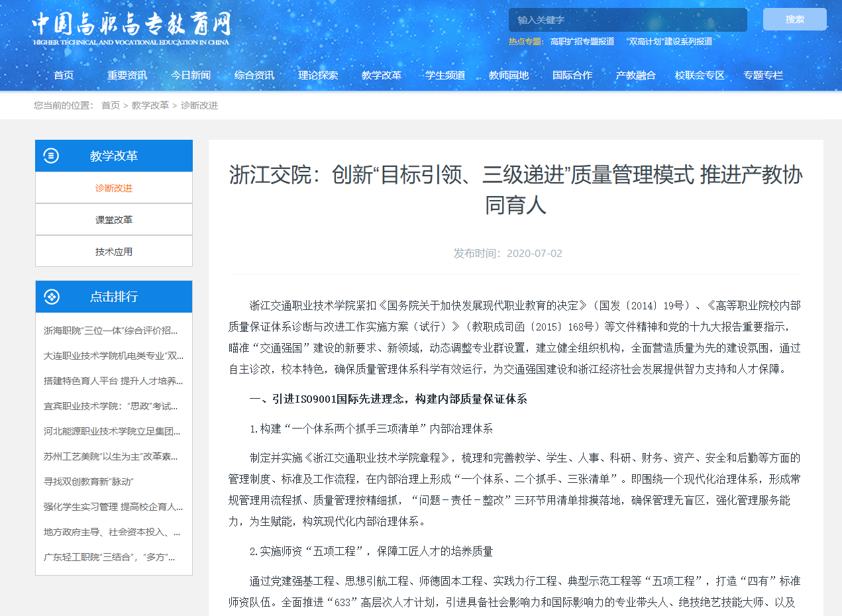Image resolution: width=842 pixels, height=616 pixels.
Task: Select the 诊断改进 sidebar tab
Action: [114, 188]
